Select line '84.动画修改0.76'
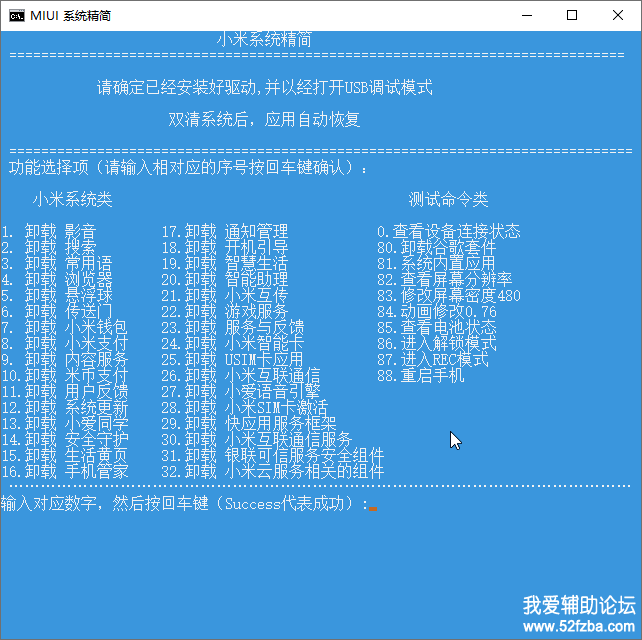The width and height of the screenshot is (642, 640). click(437, 312)
